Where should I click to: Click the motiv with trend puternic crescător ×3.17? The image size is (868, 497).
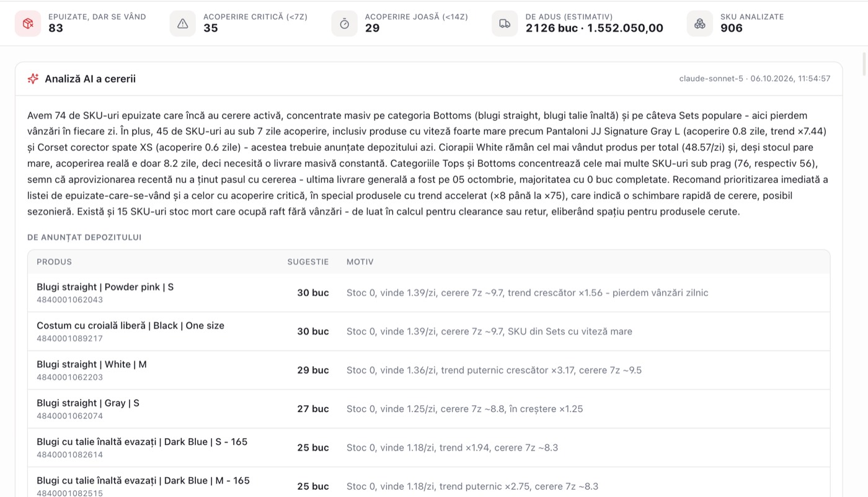click(x=494, y=370)
